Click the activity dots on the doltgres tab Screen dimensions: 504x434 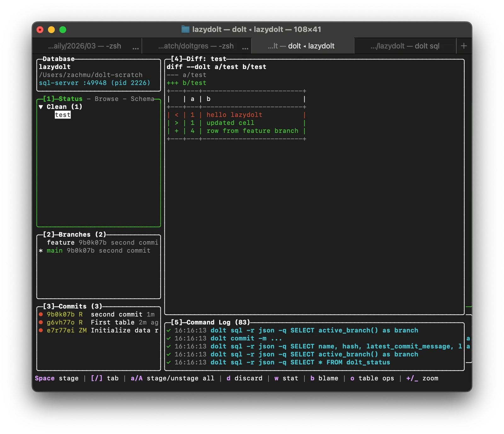pos(245,48)
